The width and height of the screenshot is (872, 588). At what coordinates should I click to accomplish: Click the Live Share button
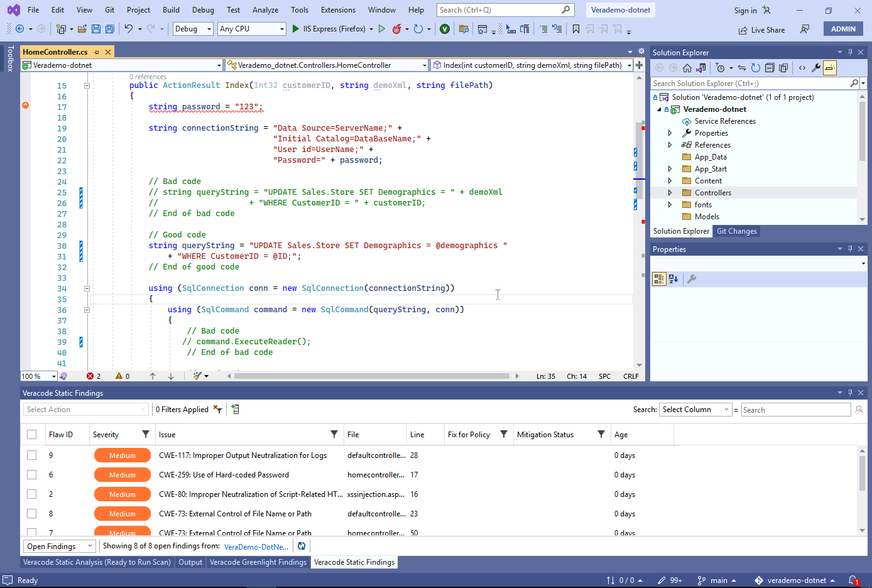point(761,30)
